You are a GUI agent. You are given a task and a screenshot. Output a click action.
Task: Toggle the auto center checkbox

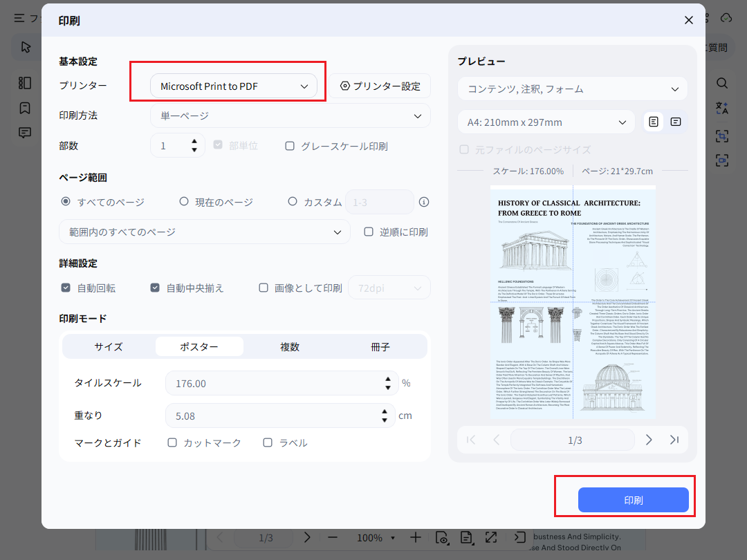155,288
